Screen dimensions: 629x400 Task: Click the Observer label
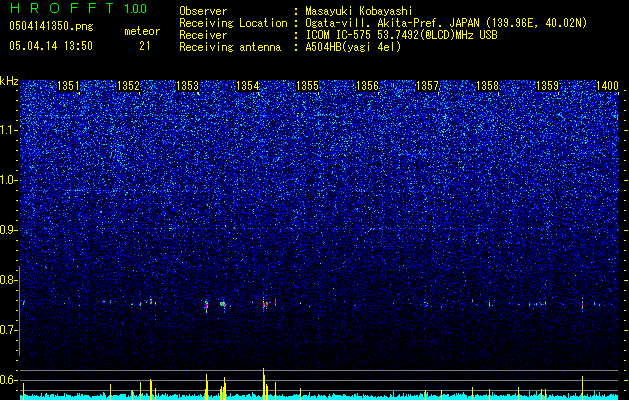click(203, 11)
